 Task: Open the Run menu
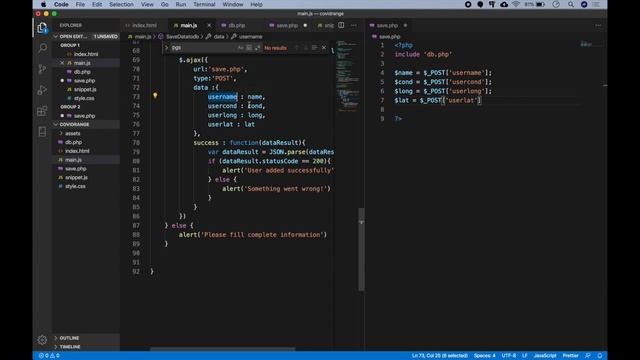(x=181, y=4)
